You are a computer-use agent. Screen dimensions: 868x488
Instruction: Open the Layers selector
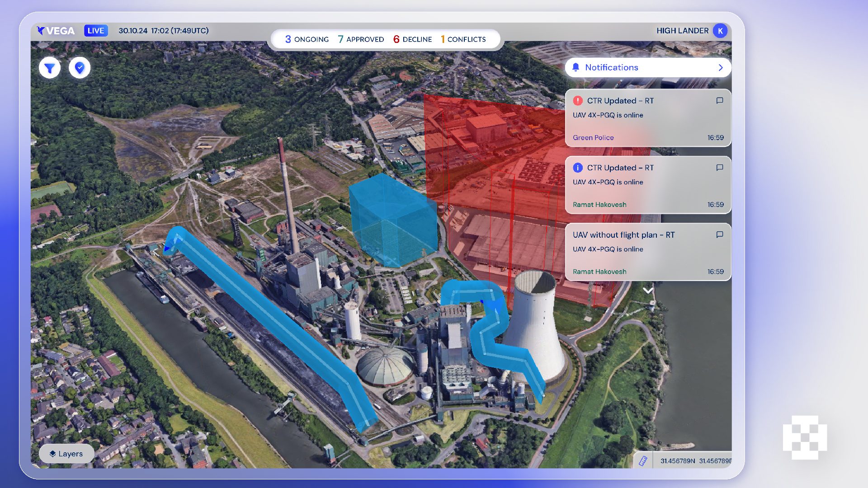pos(66,454)
